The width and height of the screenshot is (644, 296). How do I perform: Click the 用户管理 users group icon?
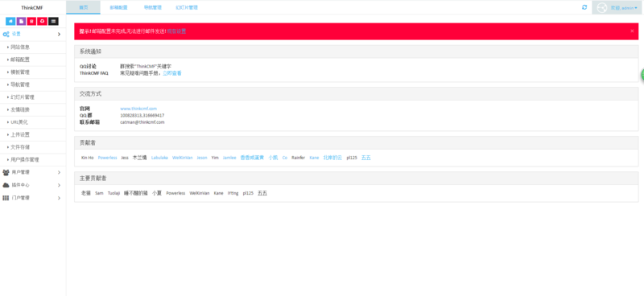[6, 172]
